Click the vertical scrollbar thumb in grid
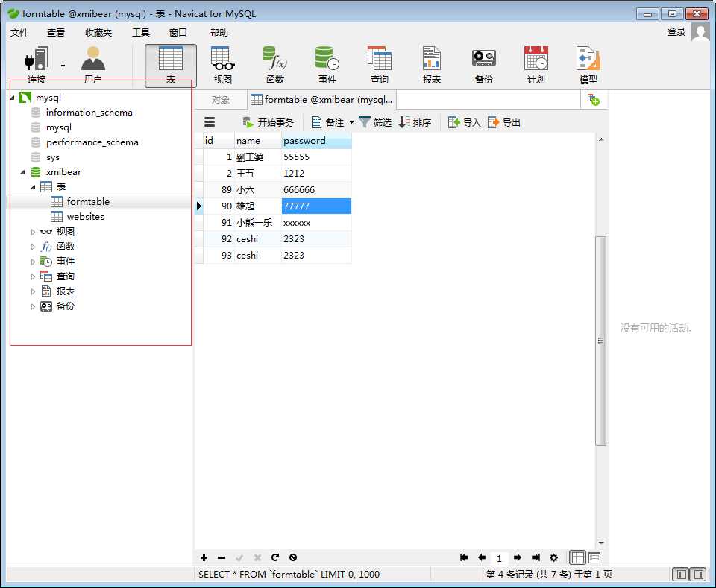716x588 pixels. 601,341
